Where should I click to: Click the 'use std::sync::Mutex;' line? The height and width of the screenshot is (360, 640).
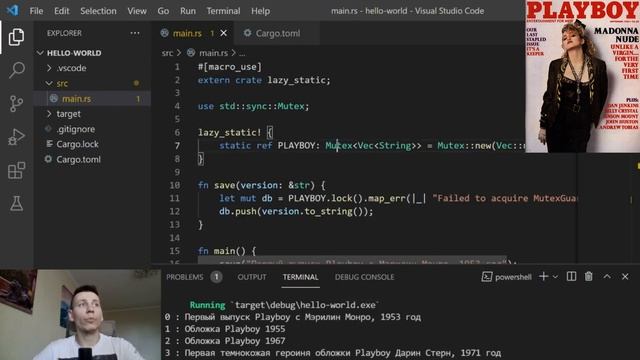coord(253,106)
